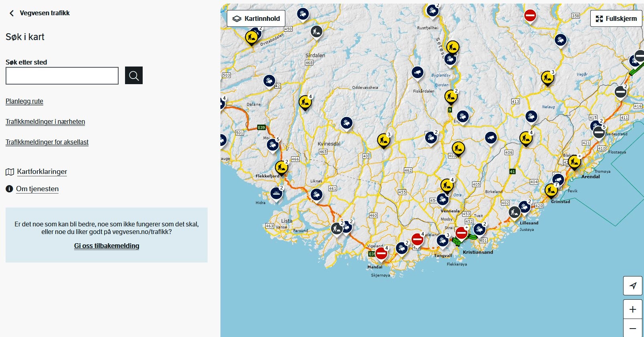
Task: Zoom out with the minus button
Action: click(x=633, y=329)
